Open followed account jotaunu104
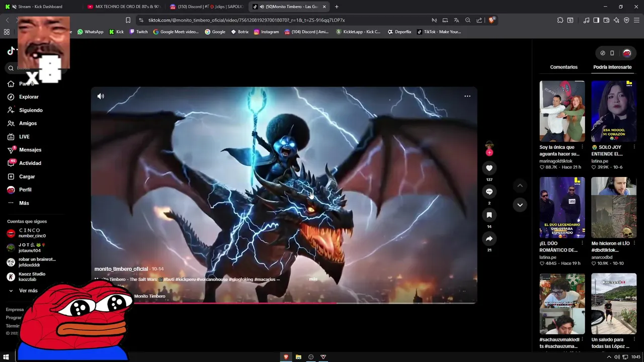Viewport: 644px width, 362px height. tap(26, 247)
